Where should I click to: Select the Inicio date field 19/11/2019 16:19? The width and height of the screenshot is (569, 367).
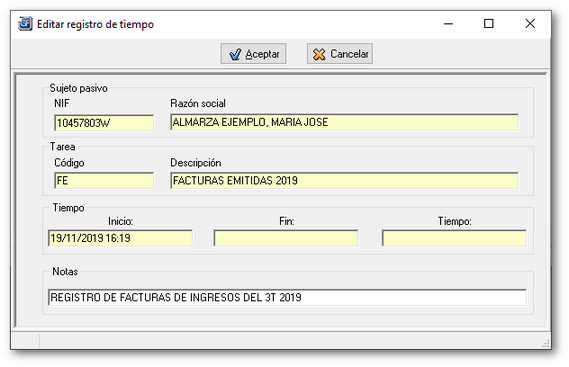click(x=120, y=238)
